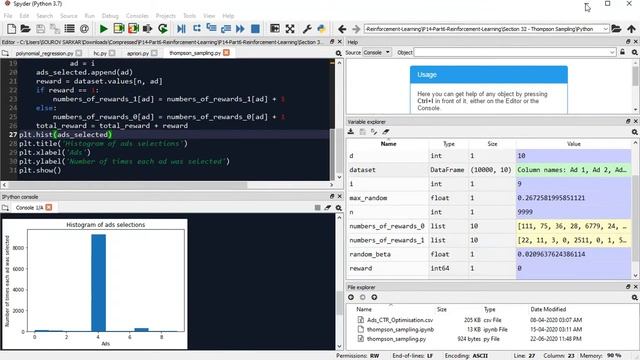This screenshot has width=640, height=360.
Task: Switch to the hc.py tab
Action: click(100, 53)
